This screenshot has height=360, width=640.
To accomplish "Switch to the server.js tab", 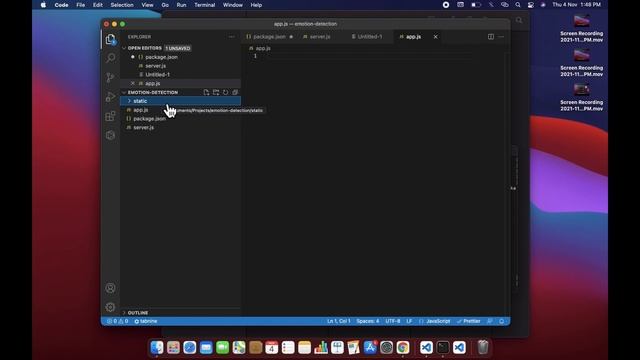I will coord(320,37).
